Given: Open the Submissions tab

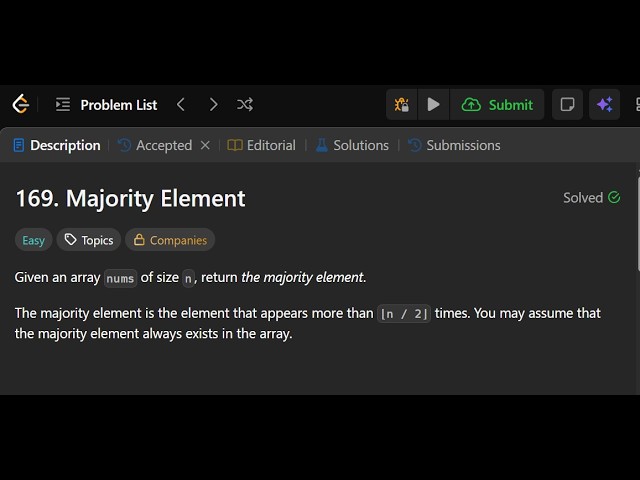Looking at the screenshot, I should pyautogui.click(x=454, y=145).
